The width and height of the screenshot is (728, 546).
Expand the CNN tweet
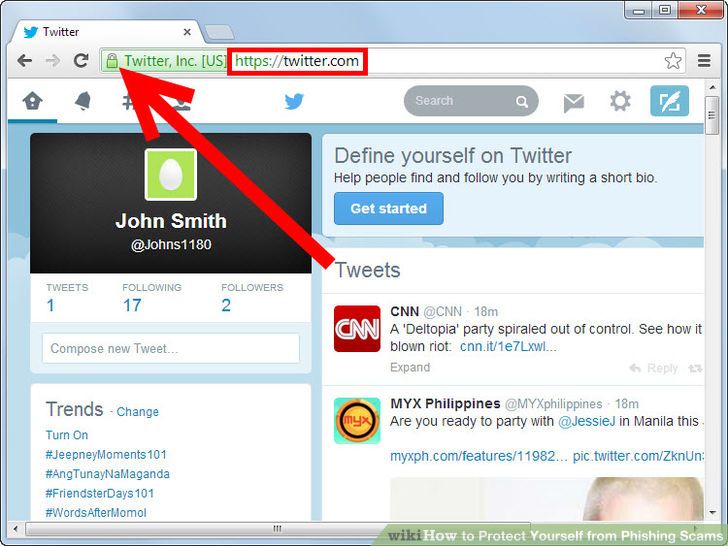pos(410,367)
